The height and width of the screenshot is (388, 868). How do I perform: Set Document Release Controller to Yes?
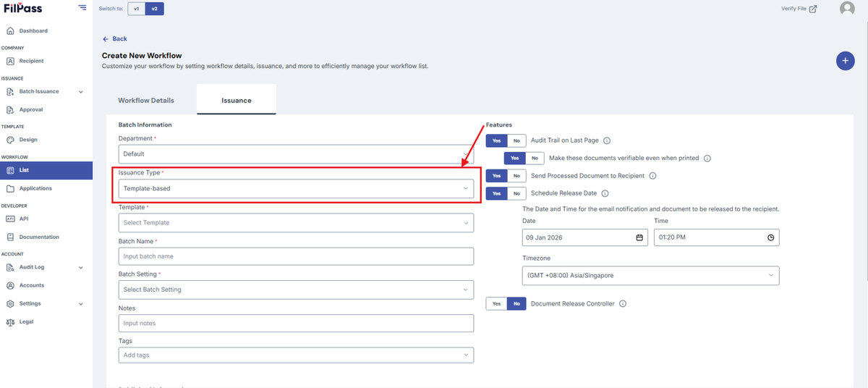[x=496, y=304]
